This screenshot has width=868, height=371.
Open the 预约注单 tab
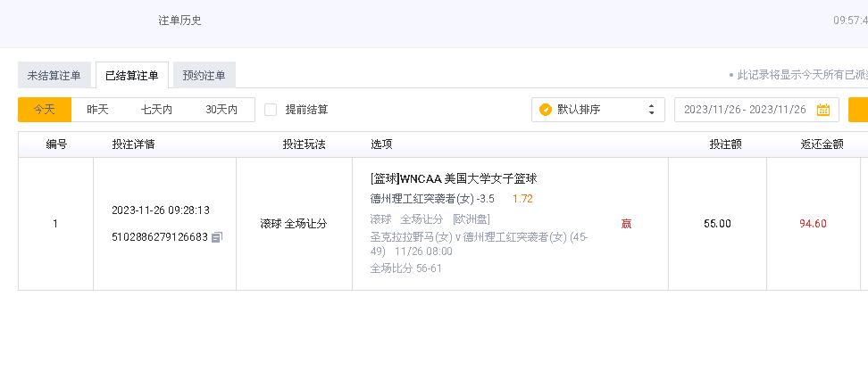click(204, 76)
